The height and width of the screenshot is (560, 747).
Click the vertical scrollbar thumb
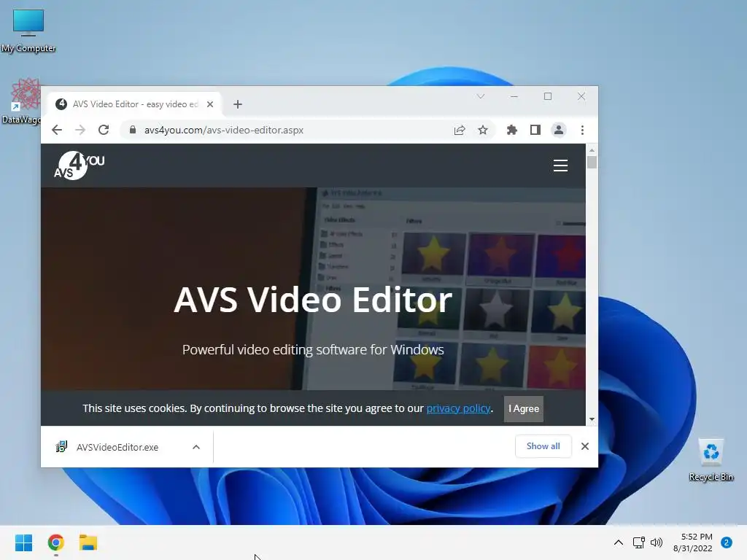tap(592, 163)
